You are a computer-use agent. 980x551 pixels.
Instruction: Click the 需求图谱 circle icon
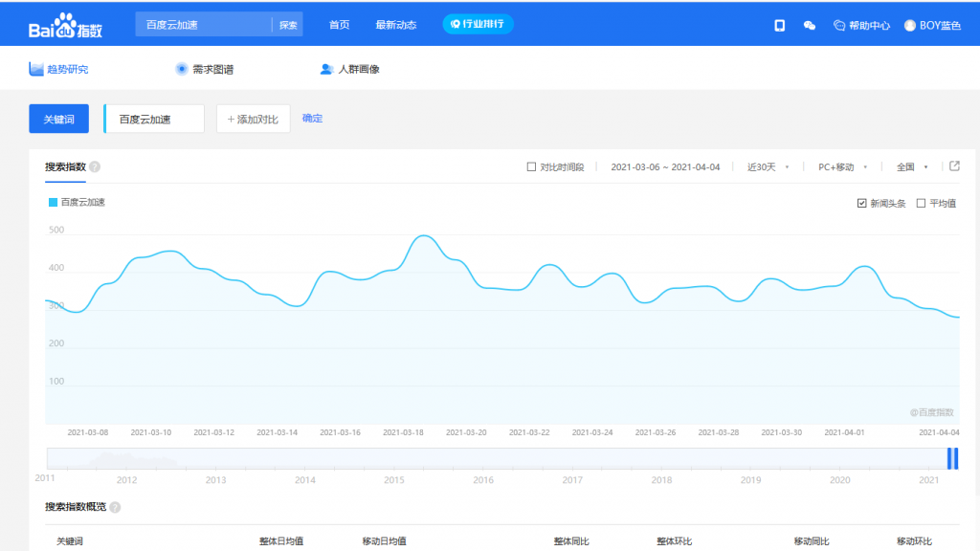[x=181, y=69]
